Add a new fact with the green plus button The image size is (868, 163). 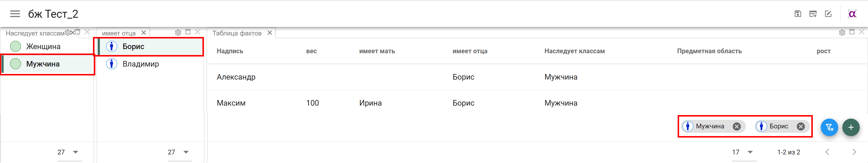tap(851, 127)
